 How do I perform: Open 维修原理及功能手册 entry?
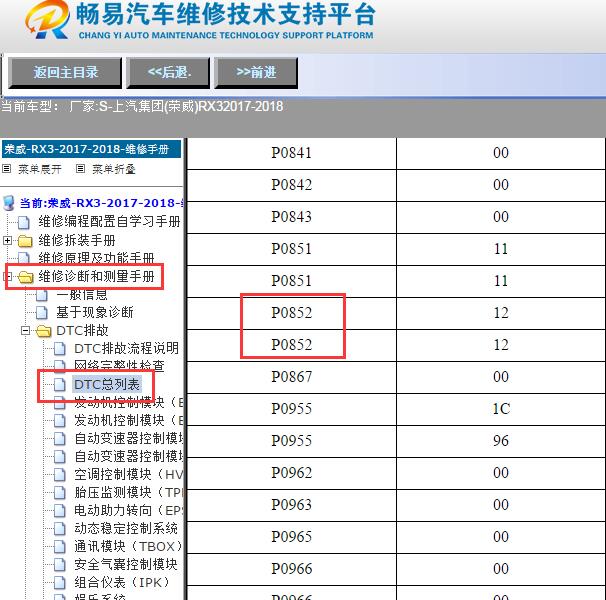point(96,257)
